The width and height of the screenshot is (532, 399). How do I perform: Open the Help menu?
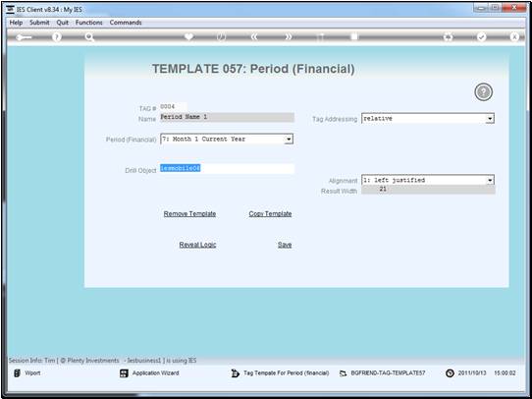click(x=16, y=23)
